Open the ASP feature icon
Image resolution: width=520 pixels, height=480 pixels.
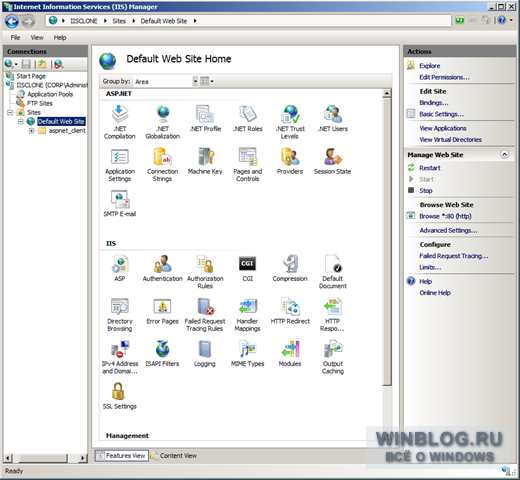click(120, 268)
